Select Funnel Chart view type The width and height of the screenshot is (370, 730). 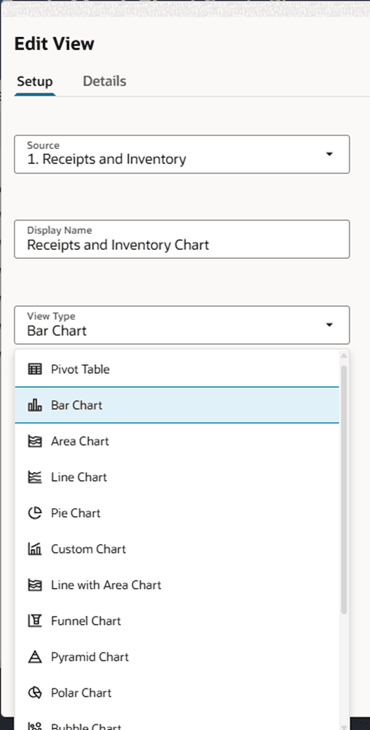(177, 621)
